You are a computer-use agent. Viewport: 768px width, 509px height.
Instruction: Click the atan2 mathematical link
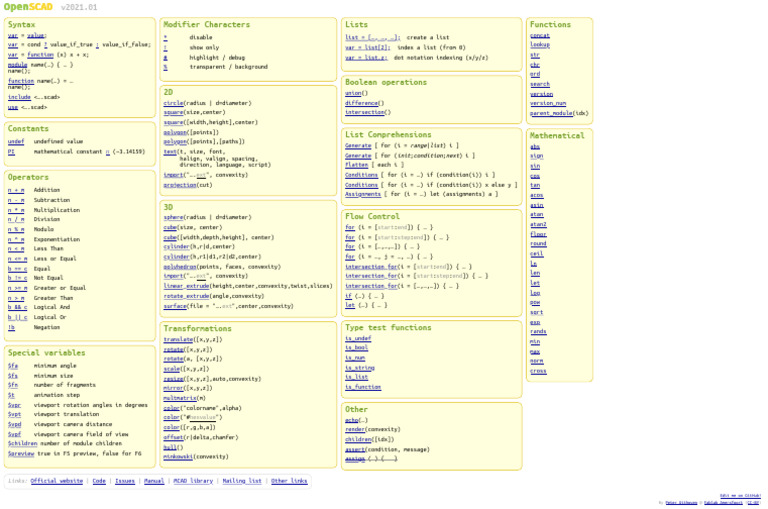click(x=538, y=224)
